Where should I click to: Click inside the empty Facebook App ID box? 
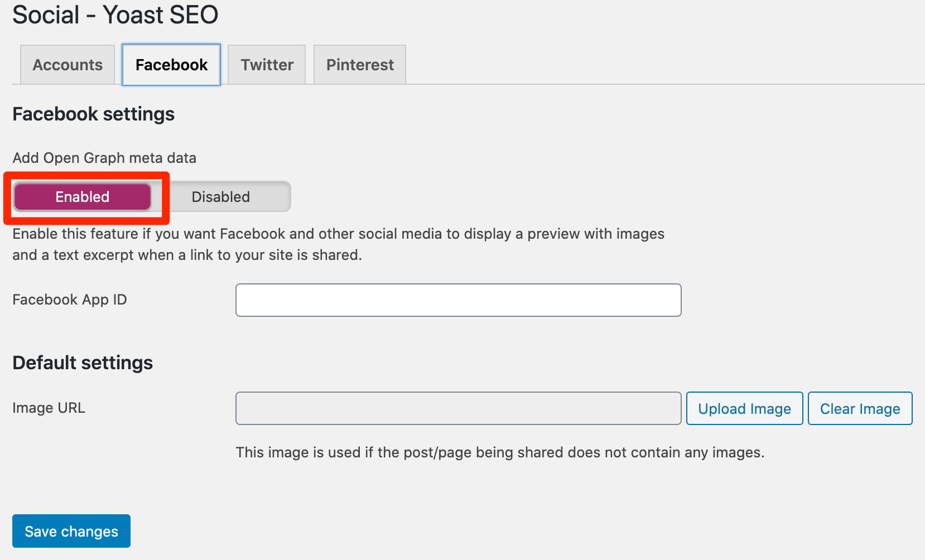457,300
